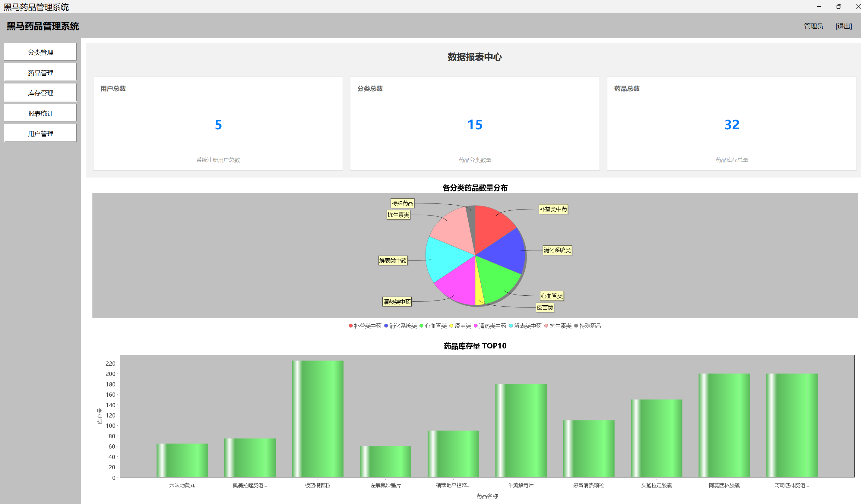This screenshot has width=861, height=504.
Task: Click the 疫苗类 yellow legend dot
Action: pyautogui.click(x=451, y=326)
